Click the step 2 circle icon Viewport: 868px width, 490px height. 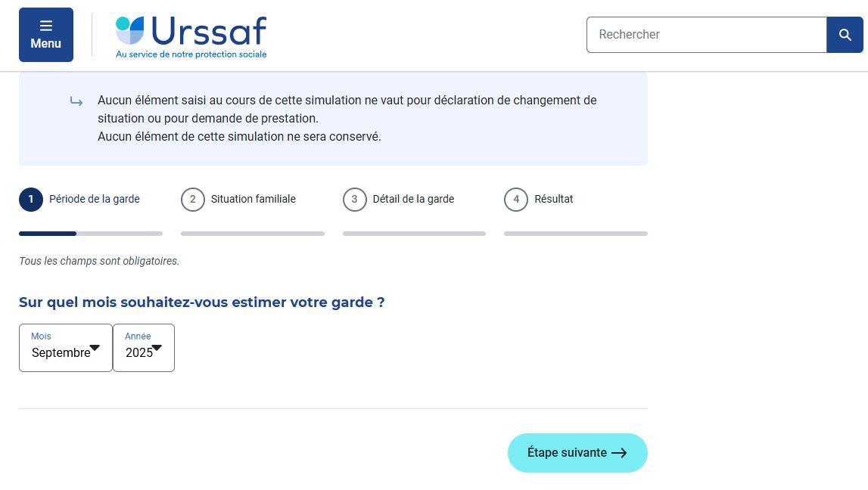coord(193,200)
